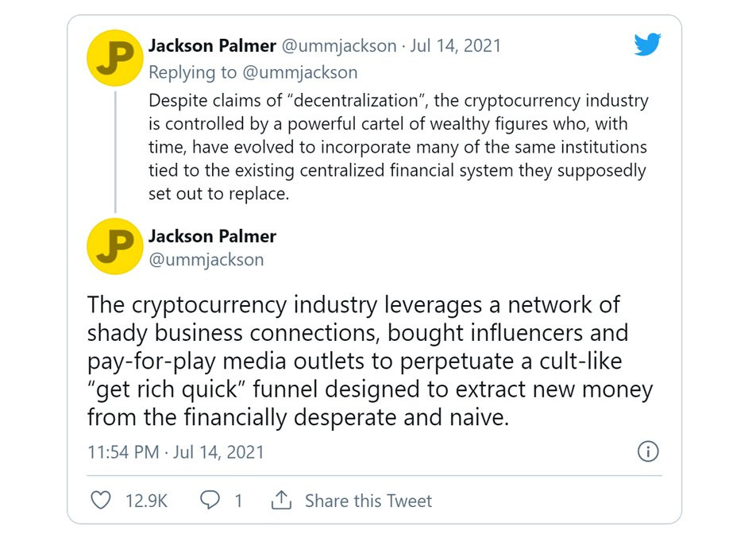Click the 12.9K likes count
The image size is (756, 538).
pyautogui.click(x=146, y=501)
